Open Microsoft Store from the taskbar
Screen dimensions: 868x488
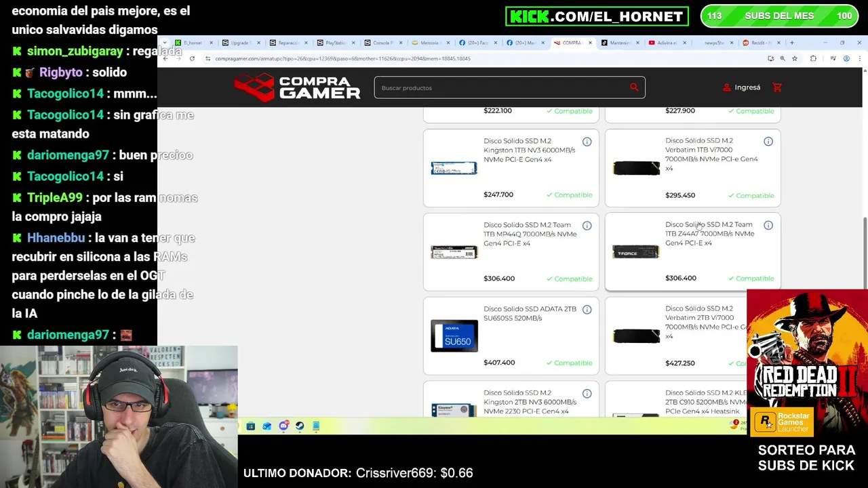(x=251, y=426)
